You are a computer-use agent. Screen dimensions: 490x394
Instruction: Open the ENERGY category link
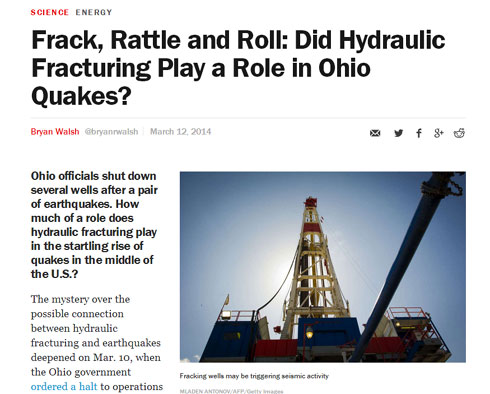pos(94,12)
